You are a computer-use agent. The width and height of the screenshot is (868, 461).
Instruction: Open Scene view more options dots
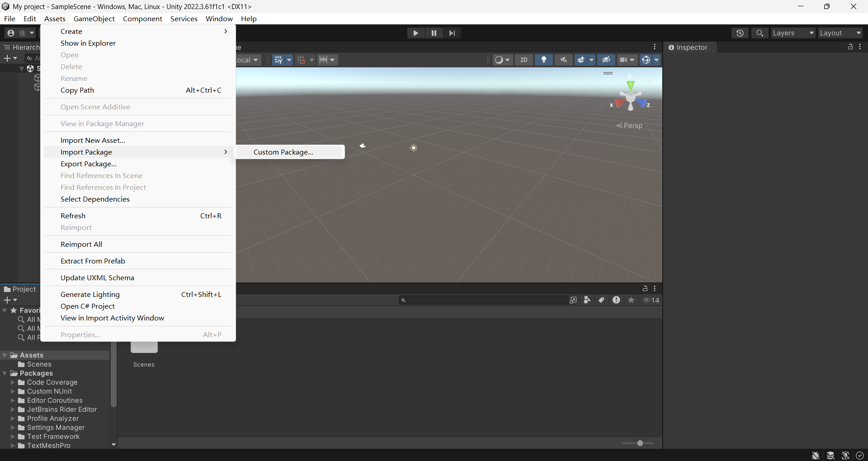[655, 47]
